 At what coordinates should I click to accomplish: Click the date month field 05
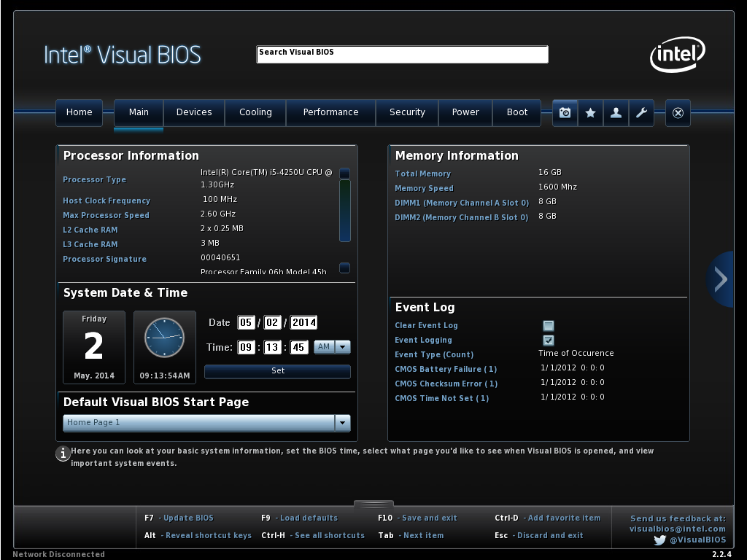pos(246,323)
